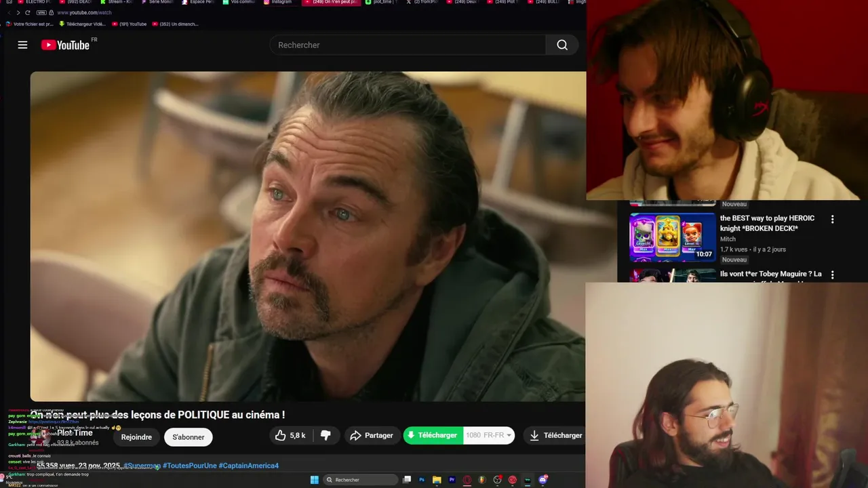
Task: Launch Photoshop from the taskbar
Action: [x=422, y=480]
